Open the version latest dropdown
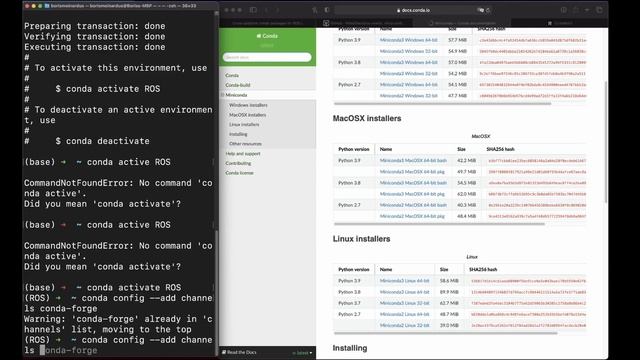Image resolution: width=640 pixels, height=360 pixels. 302,353
